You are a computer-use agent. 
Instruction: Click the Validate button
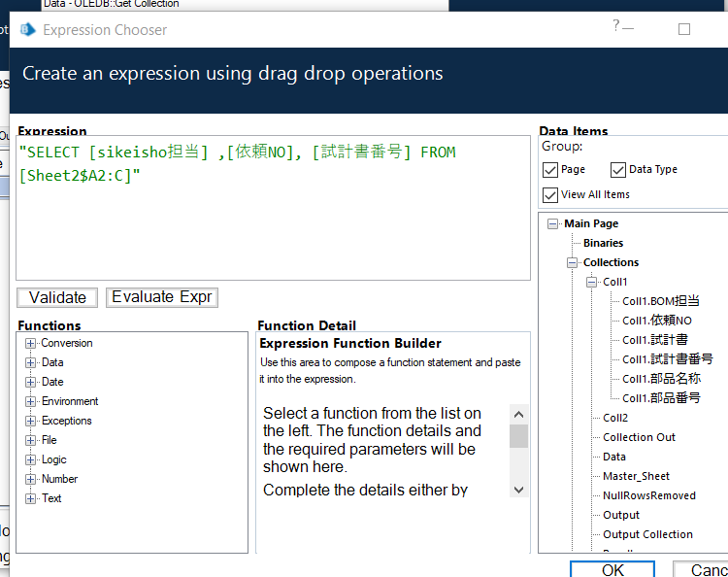coord(57,298)
